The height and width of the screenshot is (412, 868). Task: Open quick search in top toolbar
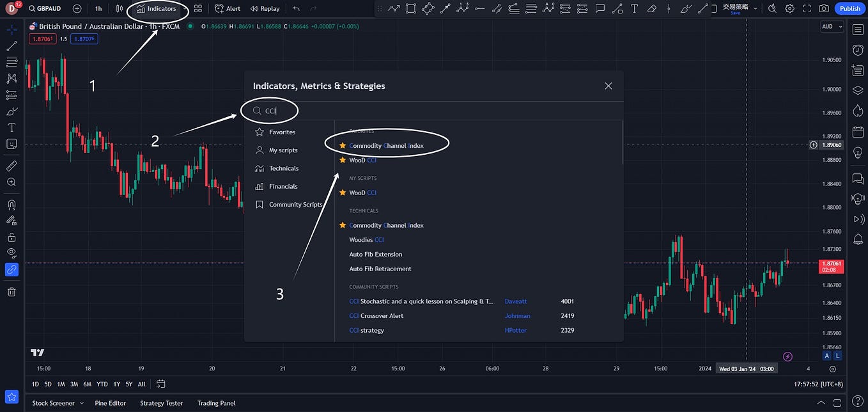click(x=772, y=9)
